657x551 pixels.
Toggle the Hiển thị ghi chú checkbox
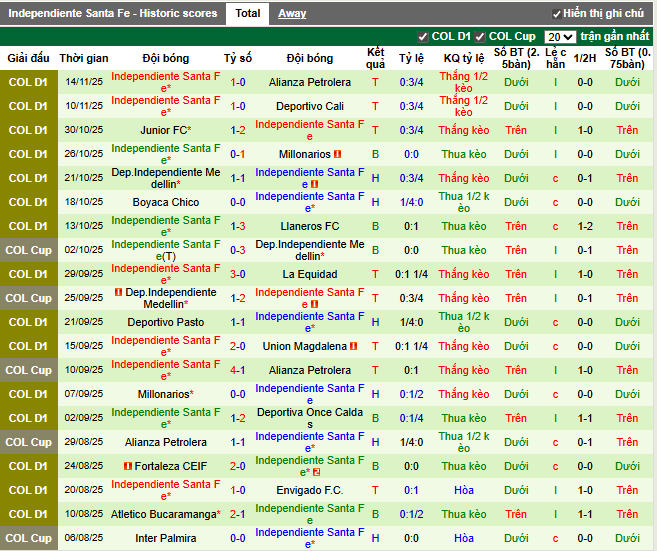557,14
